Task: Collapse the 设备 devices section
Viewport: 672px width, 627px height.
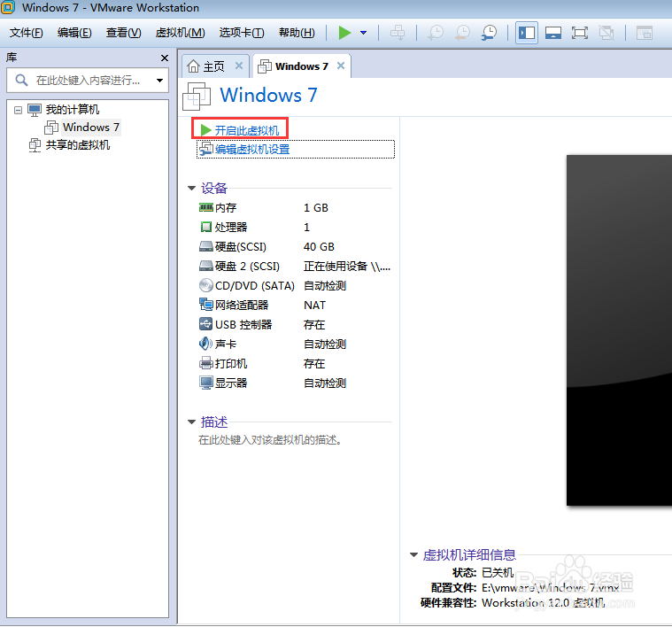Action: [x=191, y=188]
